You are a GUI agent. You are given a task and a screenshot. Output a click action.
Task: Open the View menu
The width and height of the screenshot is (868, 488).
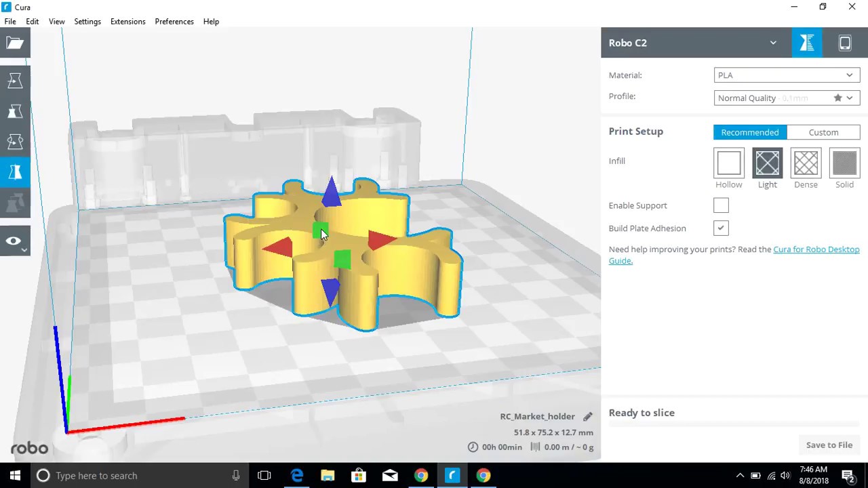(x=57, y=21)
